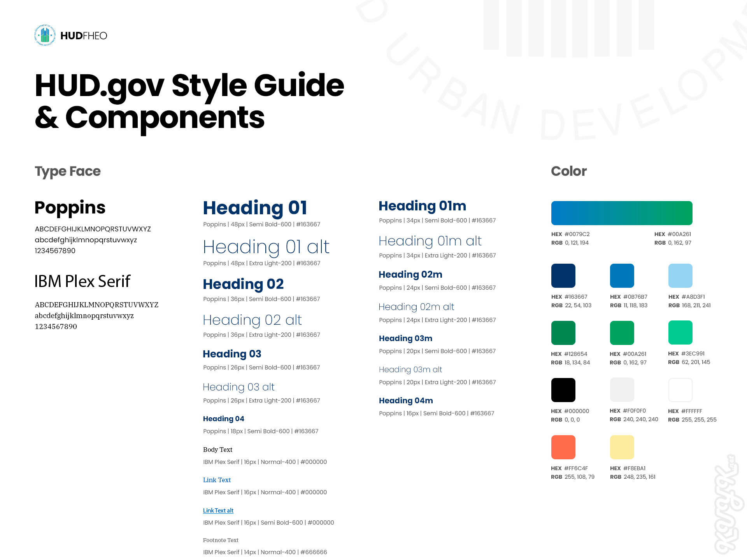Pick the blue #0B76B7 swatch
747x560 pixels.
click(x=622, y=276)
